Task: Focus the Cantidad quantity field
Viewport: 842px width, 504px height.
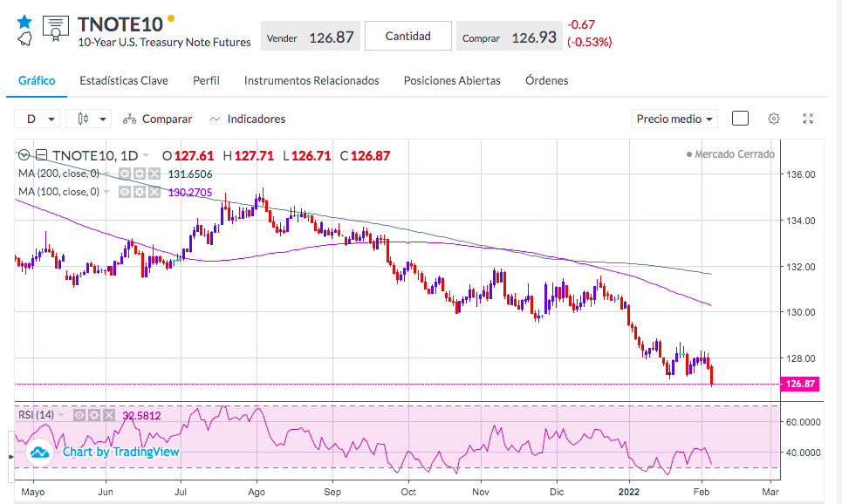Action: point(408,36)
